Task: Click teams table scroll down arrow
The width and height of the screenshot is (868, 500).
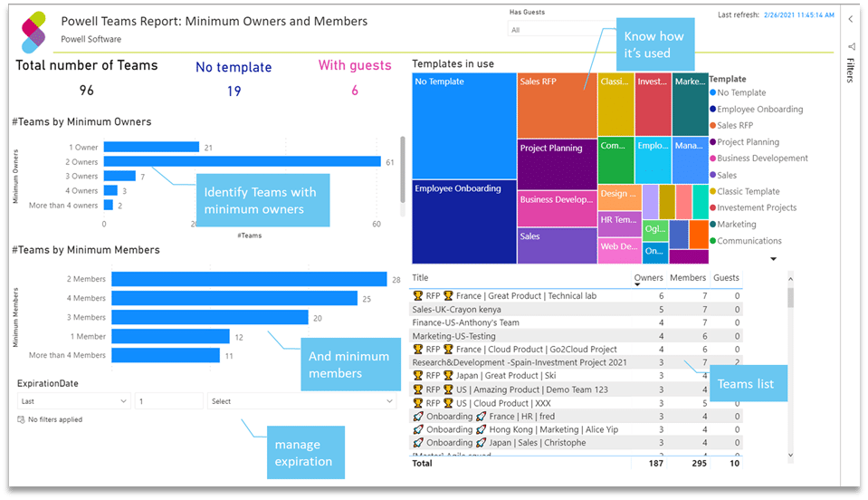Action: click(x=790, y=455)
